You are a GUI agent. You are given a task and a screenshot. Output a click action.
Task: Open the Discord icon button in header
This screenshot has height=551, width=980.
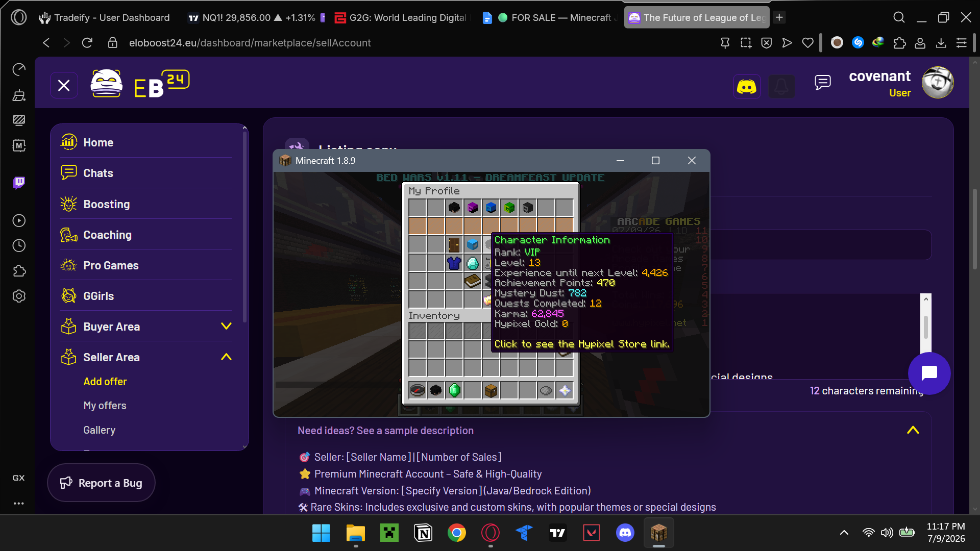[x=746, y=86]
